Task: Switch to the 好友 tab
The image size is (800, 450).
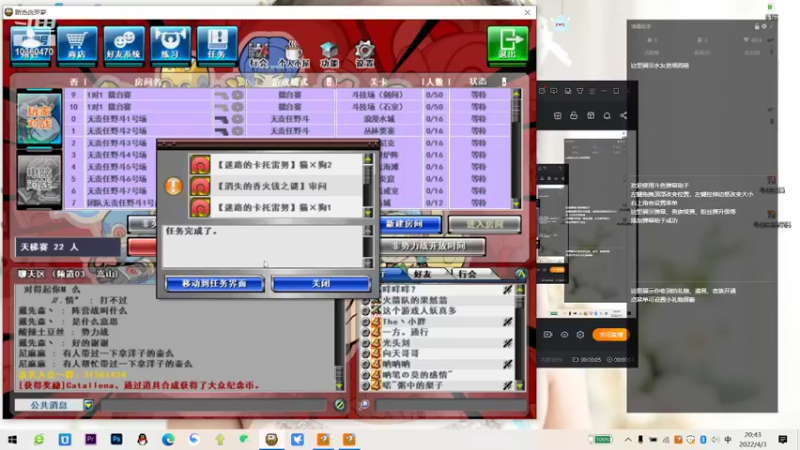Action: click(x=422, y=274)
